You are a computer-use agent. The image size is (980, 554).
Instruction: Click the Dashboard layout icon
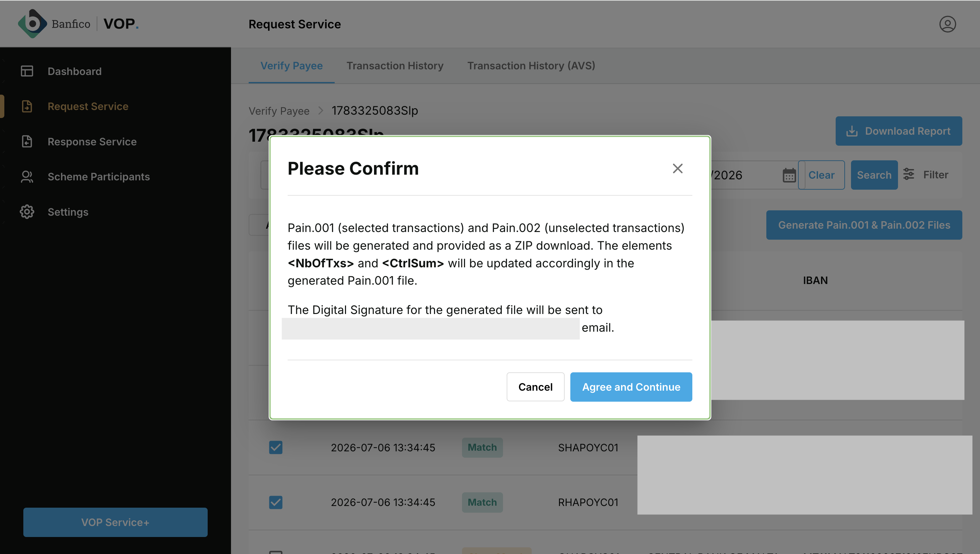click(x=27, y=71)
